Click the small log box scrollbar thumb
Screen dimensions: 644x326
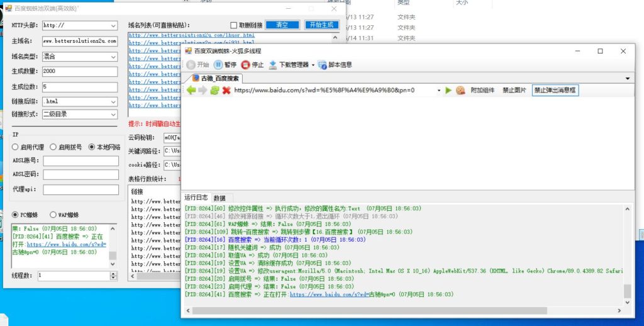pyautogui.click(x=113, y=256)
